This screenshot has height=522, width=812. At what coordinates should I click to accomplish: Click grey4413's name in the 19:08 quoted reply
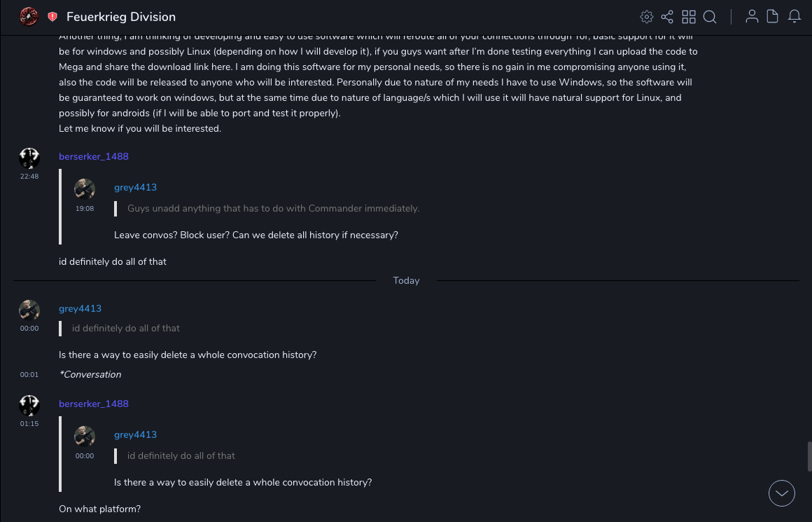point(135,187)
